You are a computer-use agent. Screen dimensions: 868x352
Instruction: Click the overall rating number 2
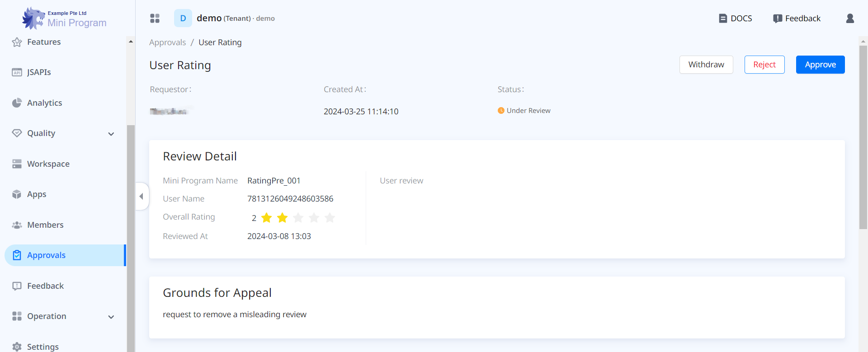point(254,218)
